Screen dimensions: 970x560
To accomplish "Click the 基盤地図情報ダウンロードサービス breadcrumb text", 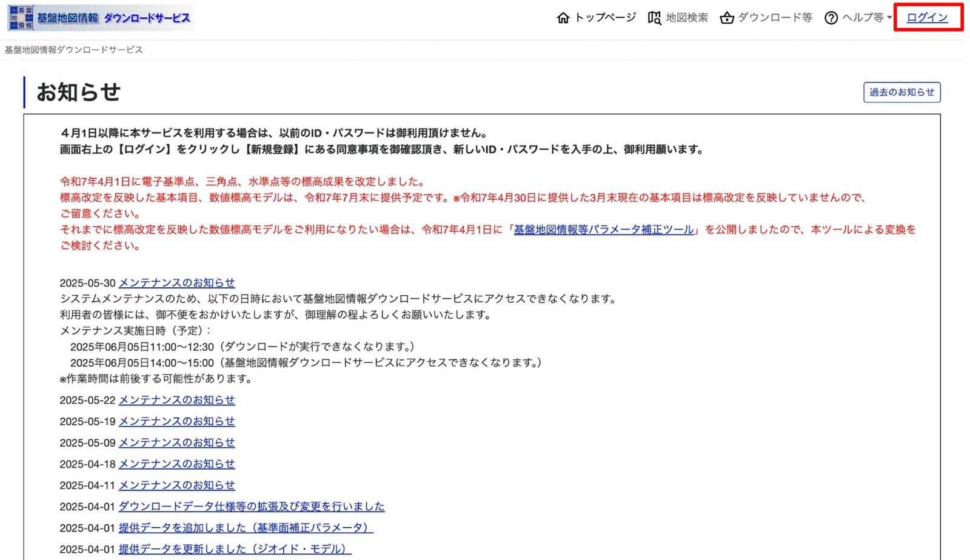I will coord(74,50).
